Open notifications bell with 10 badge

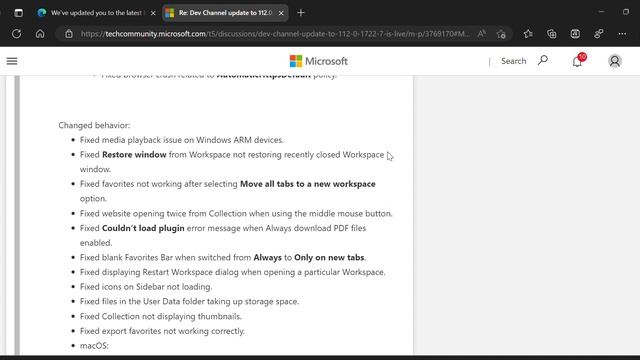(x=578, y=60)
